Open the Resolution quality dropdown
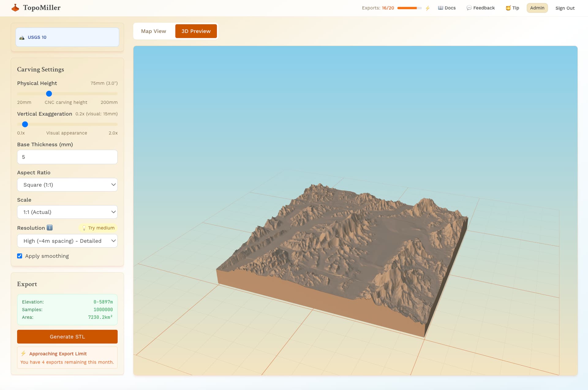 (x=67, y=241)
